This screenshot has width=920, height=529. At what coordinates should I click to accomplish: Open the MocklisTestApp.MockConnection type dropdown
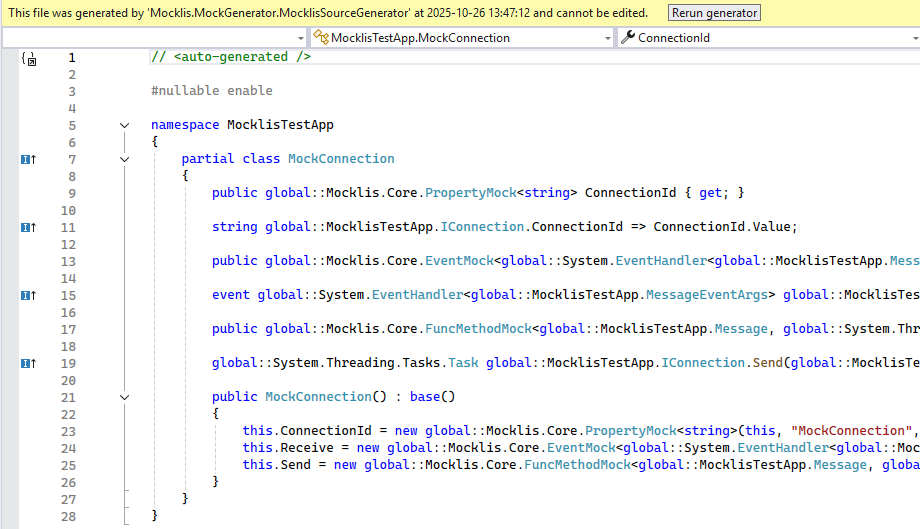[x=462, y=38]
